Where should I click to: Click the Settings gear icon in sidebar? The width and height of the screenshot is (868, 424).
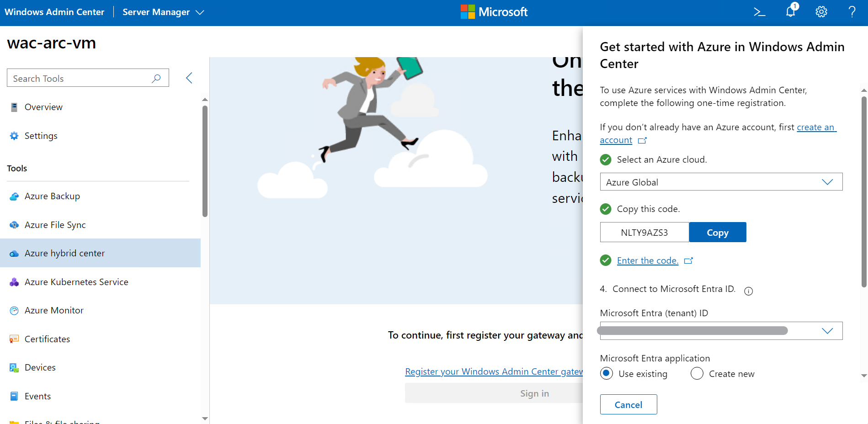[x=14, y=136]
